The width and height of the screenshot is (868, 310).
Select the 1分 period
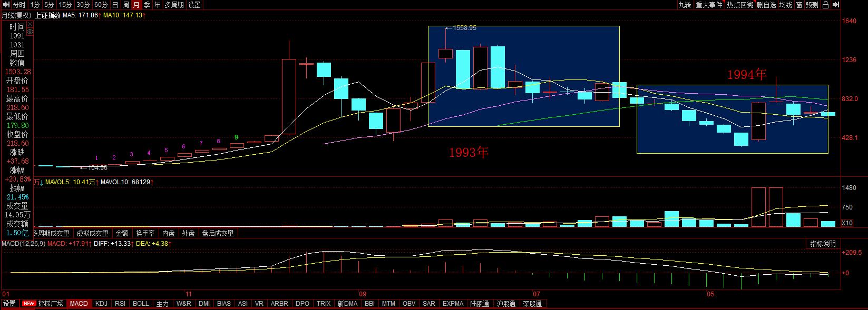click(x=35, y=5)
